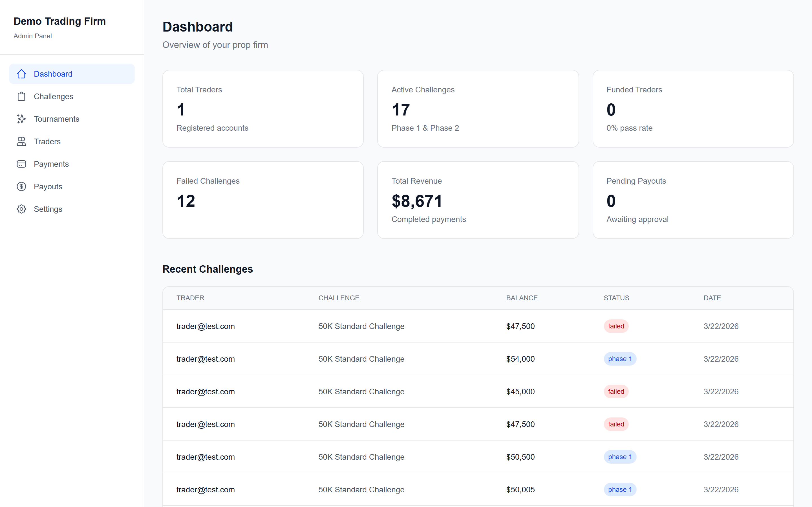Viewport: 812px width, 507px height.
Task: Click the dollar icon next to Payouts
Action: [x=21, y=186]
